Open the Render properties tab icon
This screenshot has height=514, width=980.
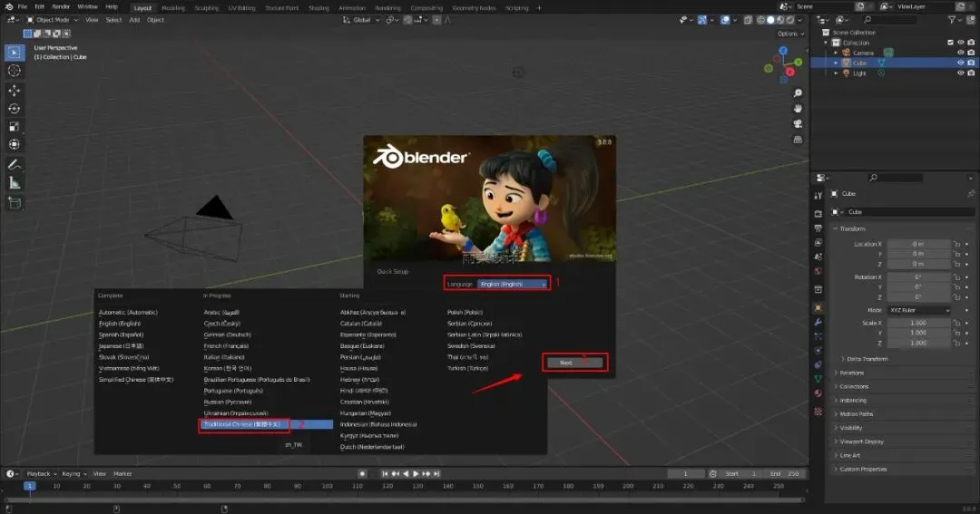point(818,214)
